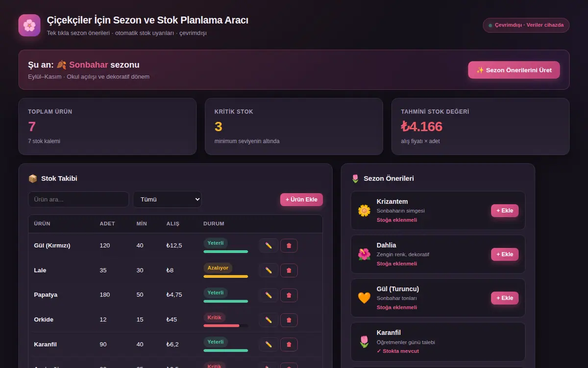Remove Orkide with its trash icon
This screenshot has width=588, height=368.
tap(289, 319)
